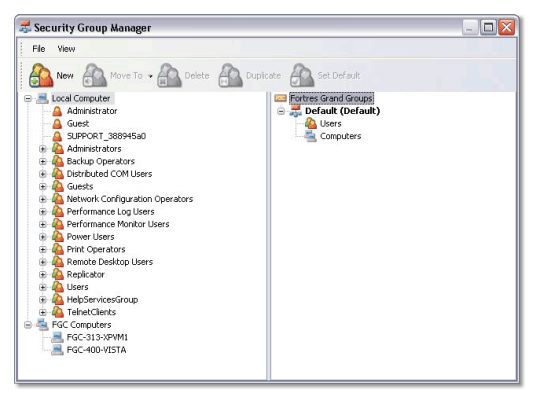The image size is (540, 404).
Task: Click the Local Computer icon
Action: [x=42, y=99]
